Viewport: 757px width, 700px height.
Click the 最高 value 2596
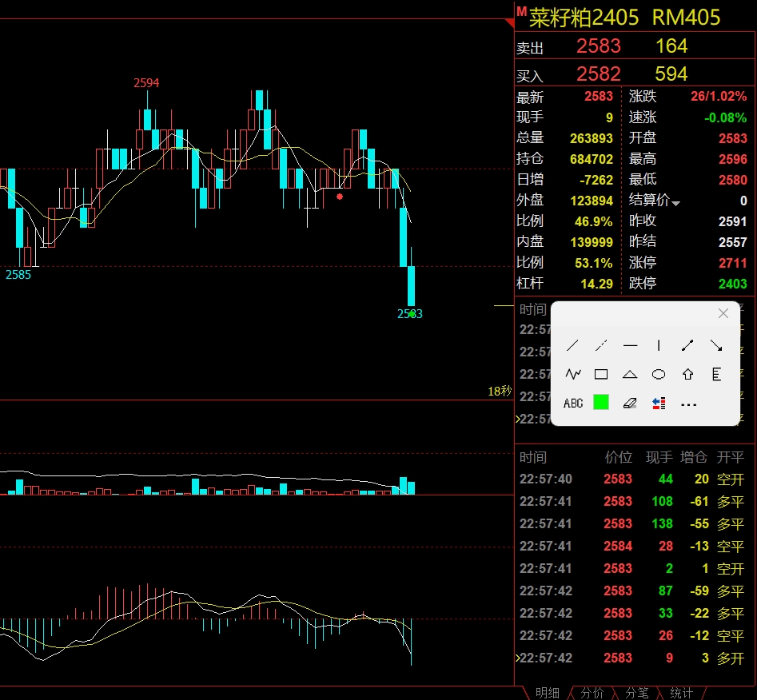tap(733, 159)
